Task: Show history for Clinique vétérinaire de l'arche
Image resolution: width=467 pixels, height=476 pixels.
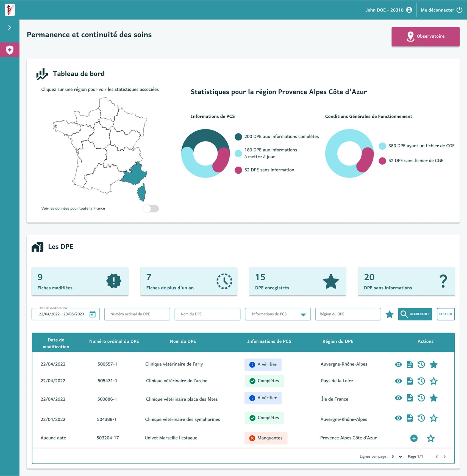Action: [421, 381]
